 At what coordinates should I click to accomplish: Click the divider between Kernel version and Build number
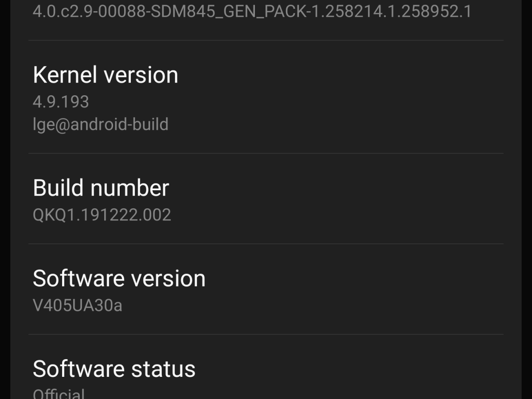coord(266,153)
